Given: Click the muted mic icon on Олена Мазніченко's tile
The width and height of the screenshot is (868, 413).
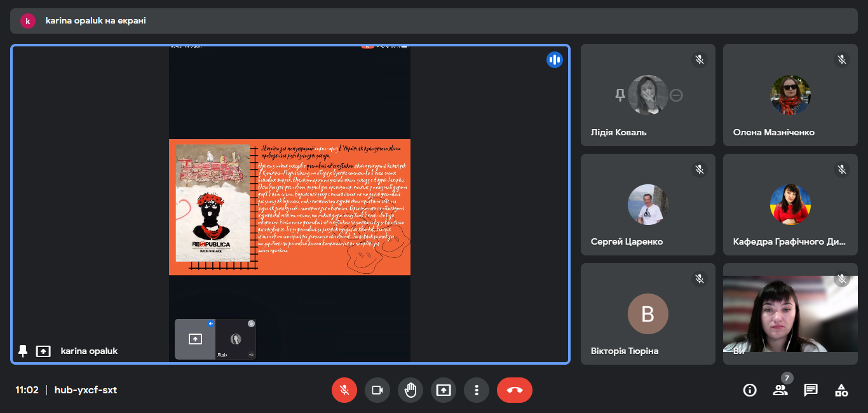Looking at the screenshot, I should coord(842,60).
